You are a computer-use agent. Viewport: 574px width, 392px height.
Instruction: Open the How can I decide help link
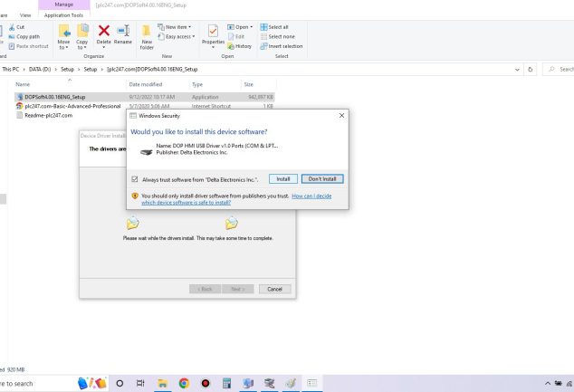pos(311,196)
